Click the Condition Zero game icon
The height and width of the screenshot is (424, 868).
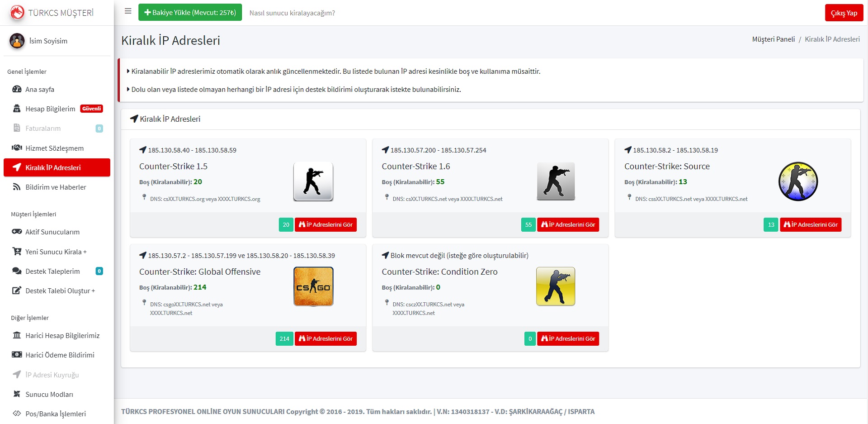click(x=556, y=286)
